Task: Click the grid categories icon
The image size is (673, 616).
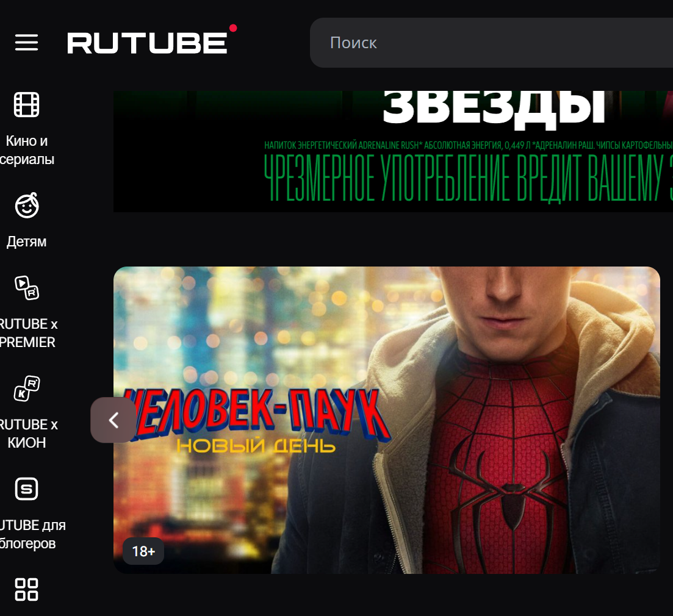Action: [x=27, y=589]
